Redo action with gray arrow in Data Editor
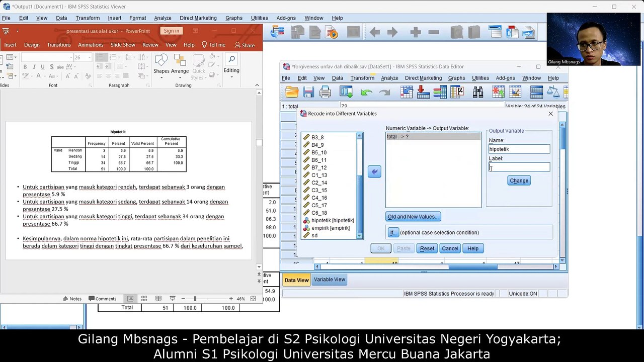The height and width of the screenshot is (362, 644). coord(384,92)
